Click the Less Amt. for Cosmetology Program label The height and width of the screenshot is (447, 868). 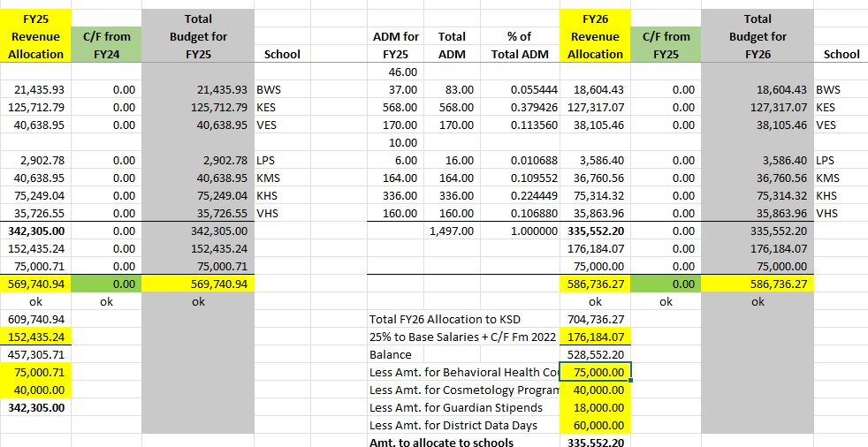coord(463,390)
